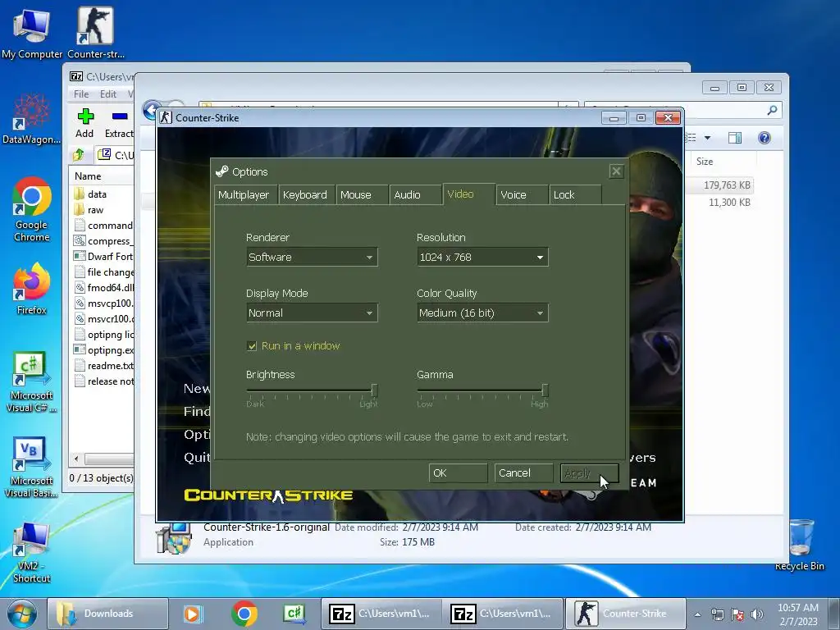This screenshot has height=630, width=840.
Task: Click the volume icon in system tray
Action: coord(757,614)
